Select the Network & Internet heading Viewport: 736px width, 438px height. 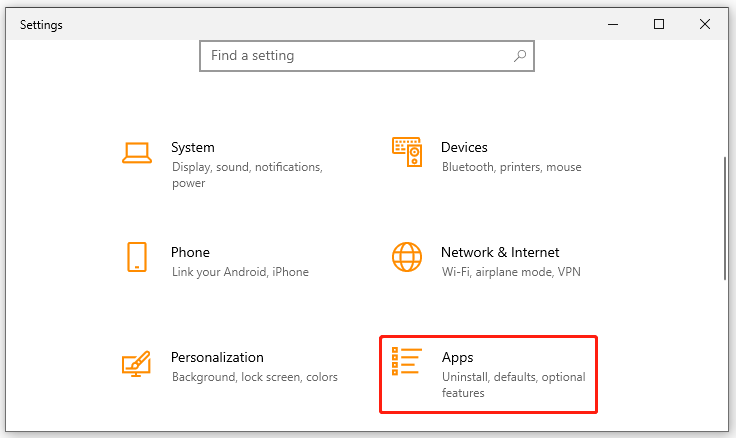tap(500, 253)
